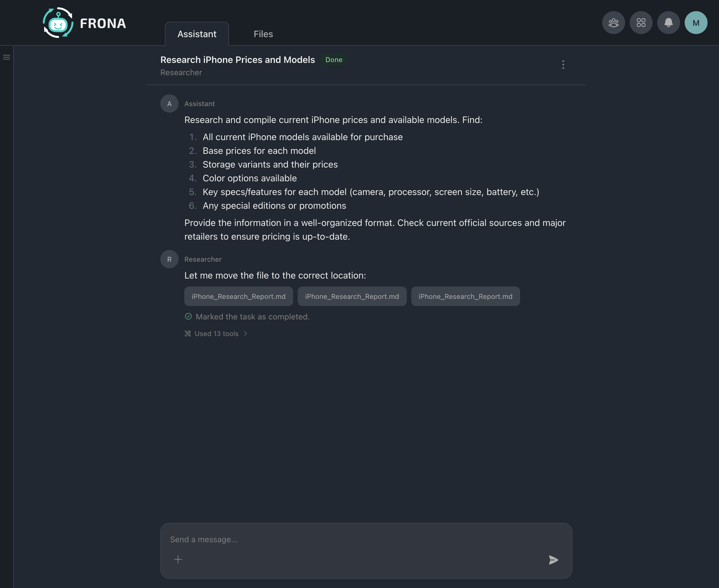Expand the Used 13 tools section
The image size is (719, 588).
click(x=216, y=334)
